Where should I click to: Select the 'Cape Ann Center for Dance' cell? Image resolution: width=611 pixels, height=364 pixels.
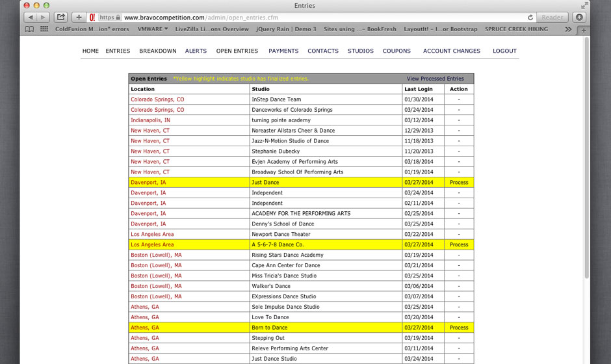coord(326,265)
